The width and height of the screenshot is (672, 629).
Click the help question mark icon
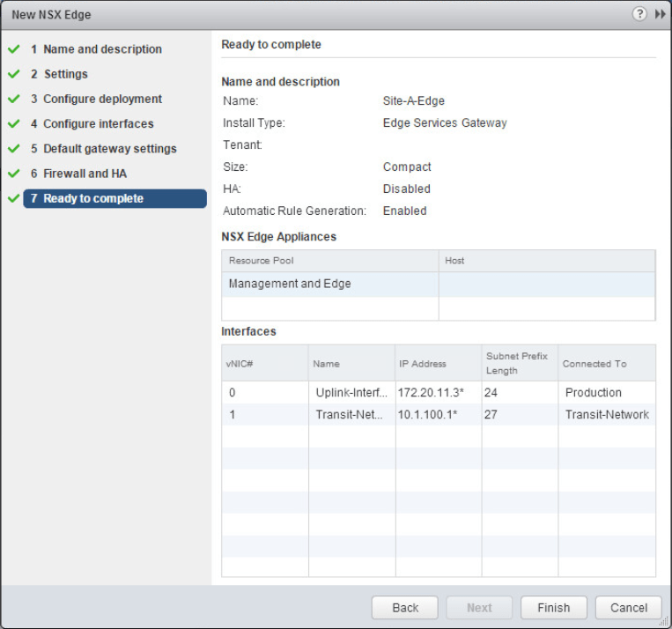(x=639, y=15)
